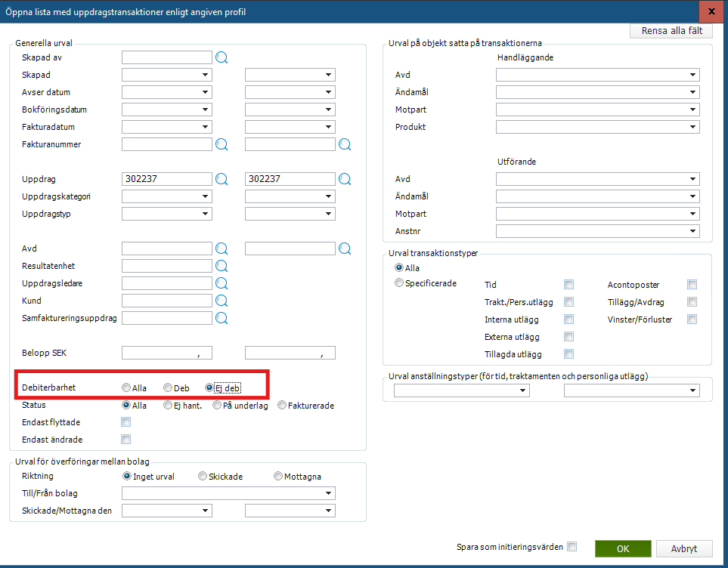This screenshot has height=568, width=728.
Task: Confirm with green OK button
Action: click(623, 549)
